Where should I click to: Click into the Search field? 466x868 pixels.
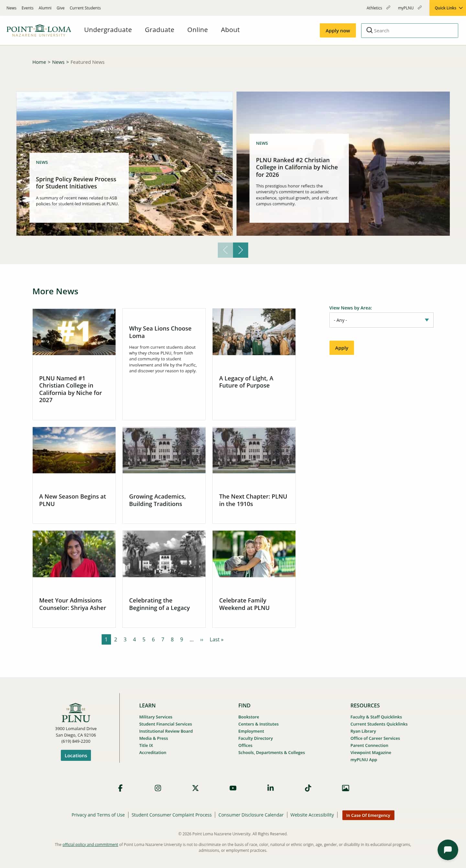[x=409, y=30]
